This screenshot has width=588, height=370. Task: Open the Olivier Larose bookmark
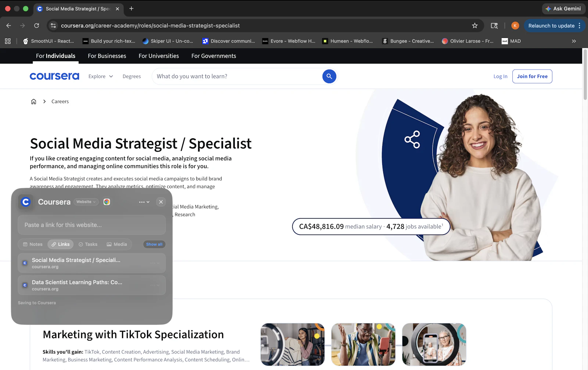(467, 41)
